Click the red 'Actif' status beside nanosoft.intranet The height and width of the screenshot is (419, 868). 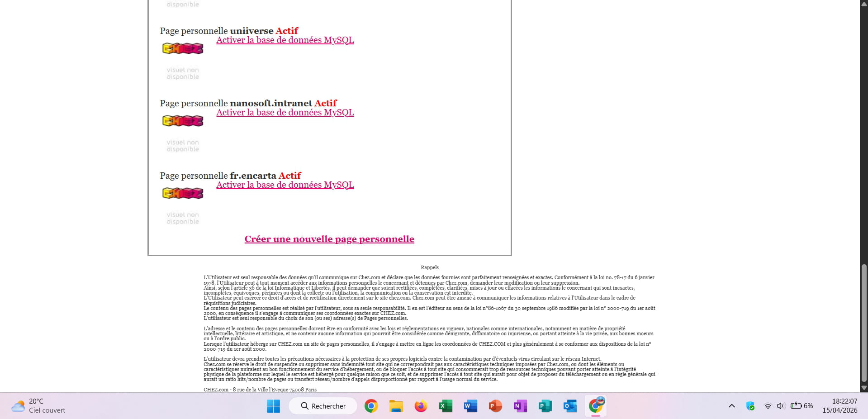326,103
